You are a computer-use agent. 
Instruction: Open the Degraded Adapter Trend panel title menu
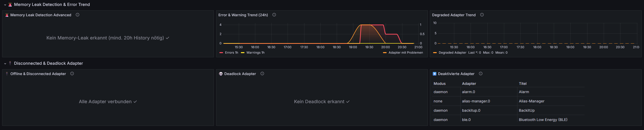(x=454, y=15)
